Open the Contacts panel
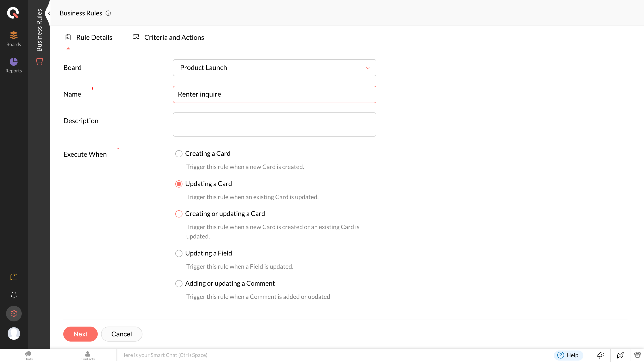This screenshot has height=363, width=644. click(x=87, y=356)
